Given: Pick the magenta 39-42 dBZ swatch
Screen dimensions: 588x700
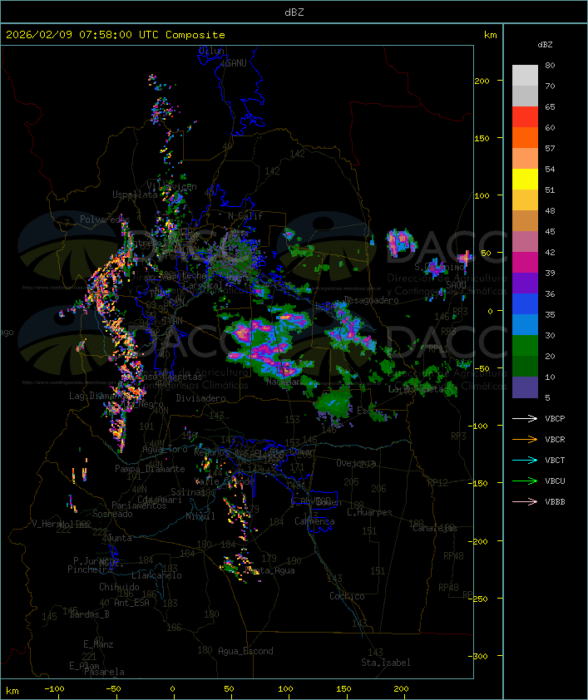Looking at the screenshot, I should (x=525, y=263).
